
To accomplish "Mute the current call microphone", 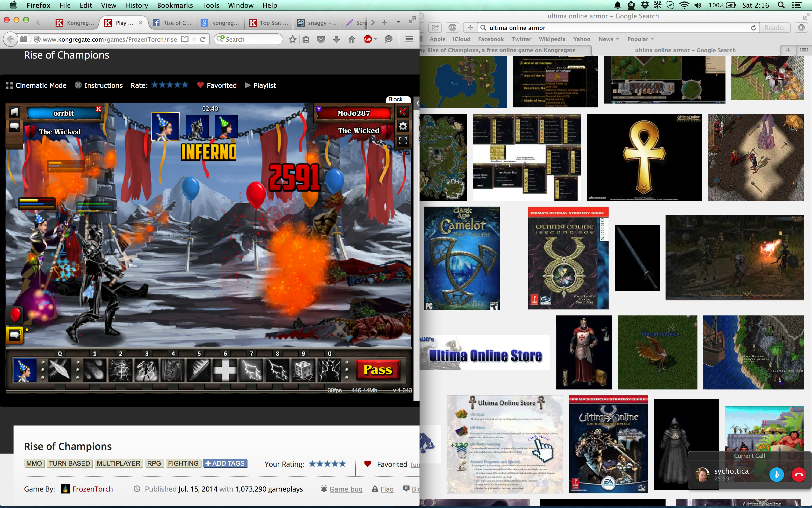I will (776, 474).
